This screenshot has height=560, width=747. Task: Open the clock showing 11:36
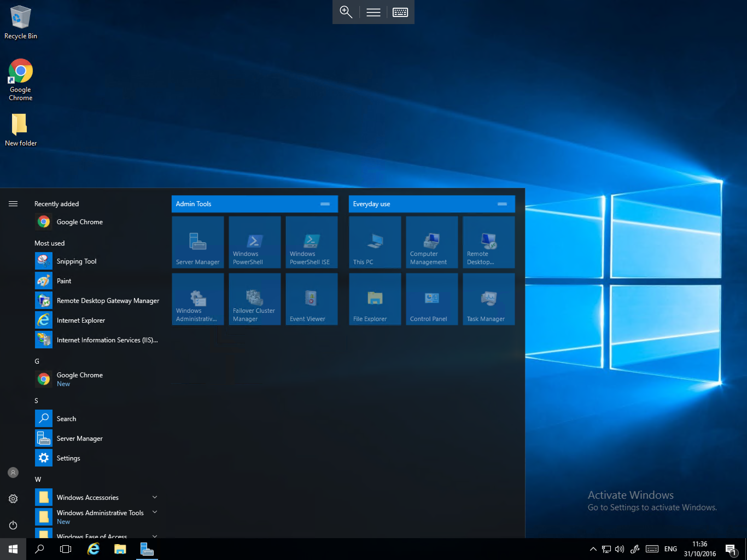coord(700,549)
